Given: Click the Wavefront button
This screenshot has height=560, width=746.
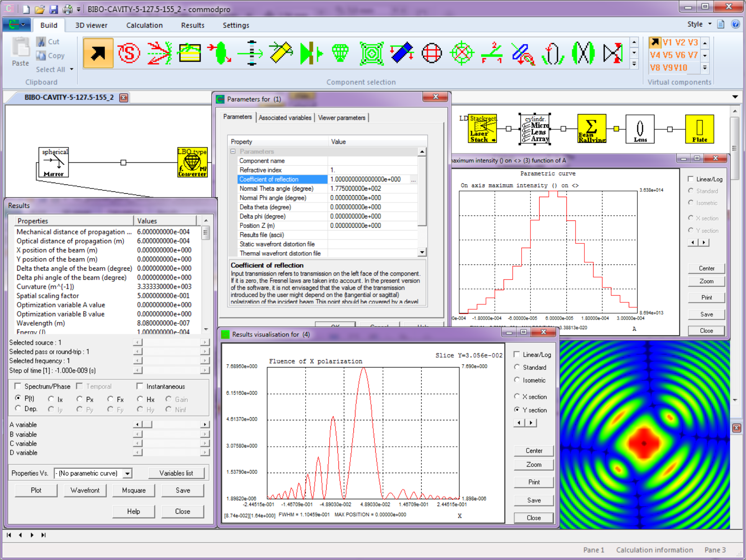Looking at the screenshot, I should pyautogui.click(x=85, y=490).
